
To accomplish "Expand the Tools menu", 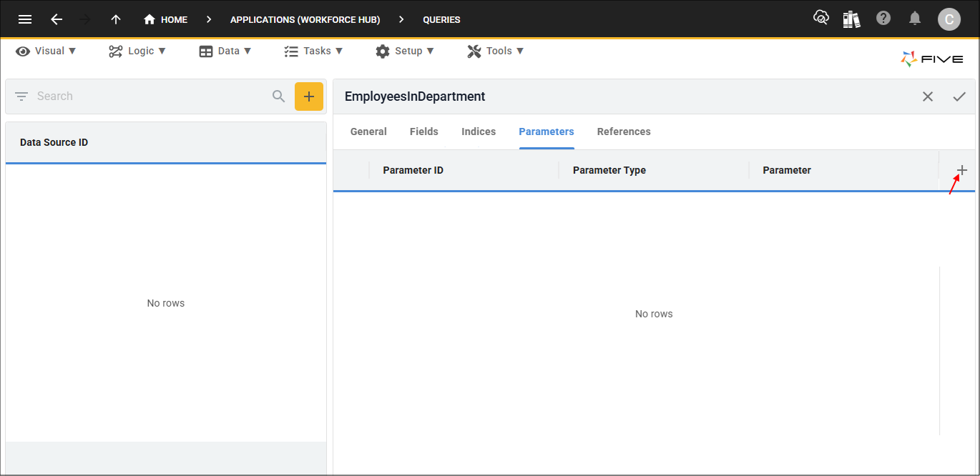I will (x=496, y=51).
